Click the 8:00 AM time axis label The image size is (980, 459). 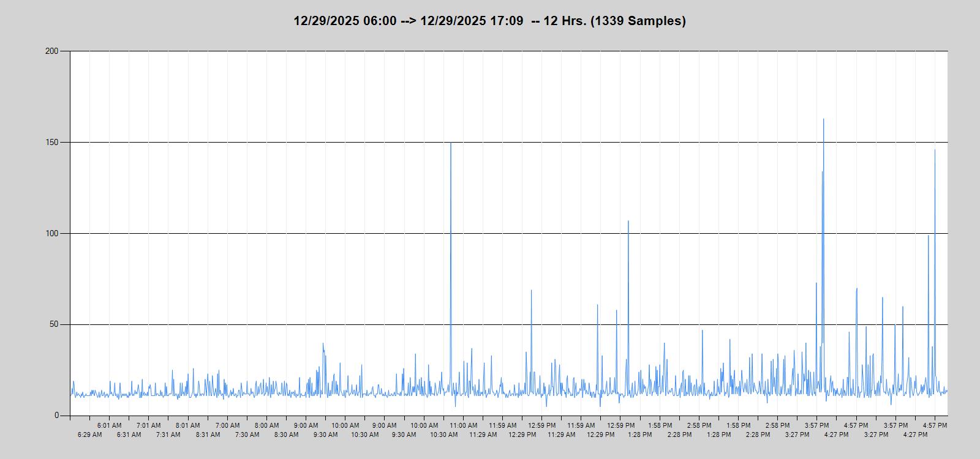coord(266,425)
